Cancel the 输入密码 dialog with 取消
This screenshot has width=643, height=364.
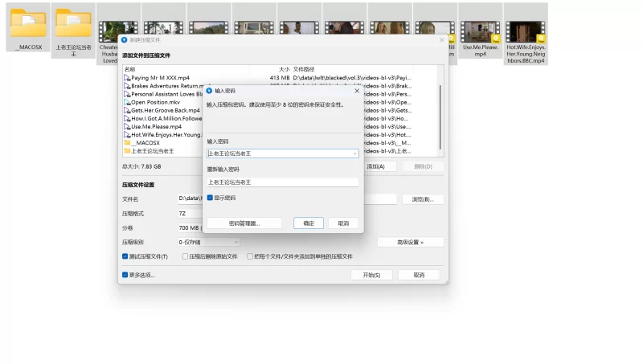pyautogui.click(x=343, y=223)
